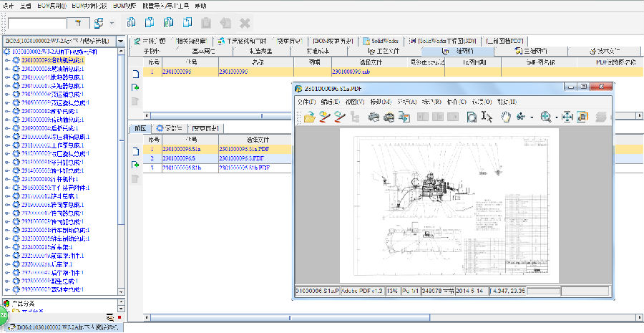Click the open file icon in PDF viewer

tap(308, 116)
